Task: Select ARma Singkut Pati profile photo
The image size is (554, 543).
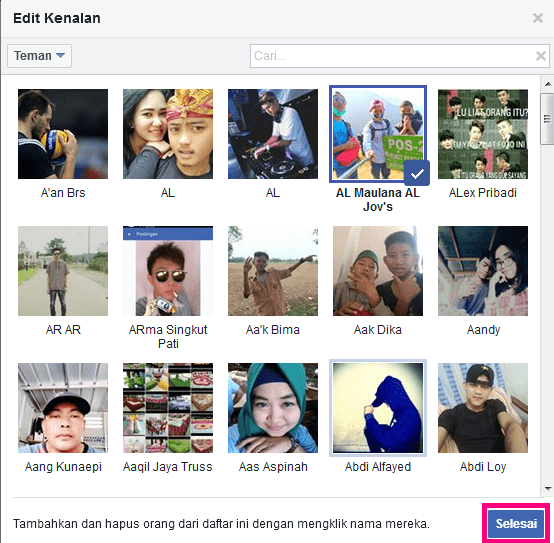Action: 168,271
